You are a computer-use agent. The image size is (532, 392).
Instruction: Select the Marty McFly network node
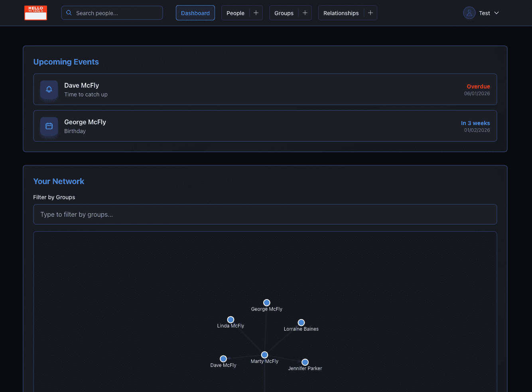264,355
